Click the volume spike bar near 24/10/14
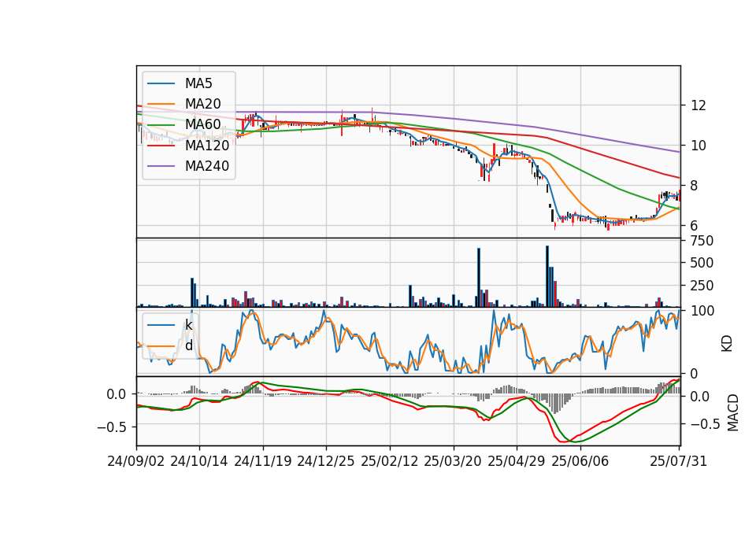The image size is (756, 543). click(192, 293)
